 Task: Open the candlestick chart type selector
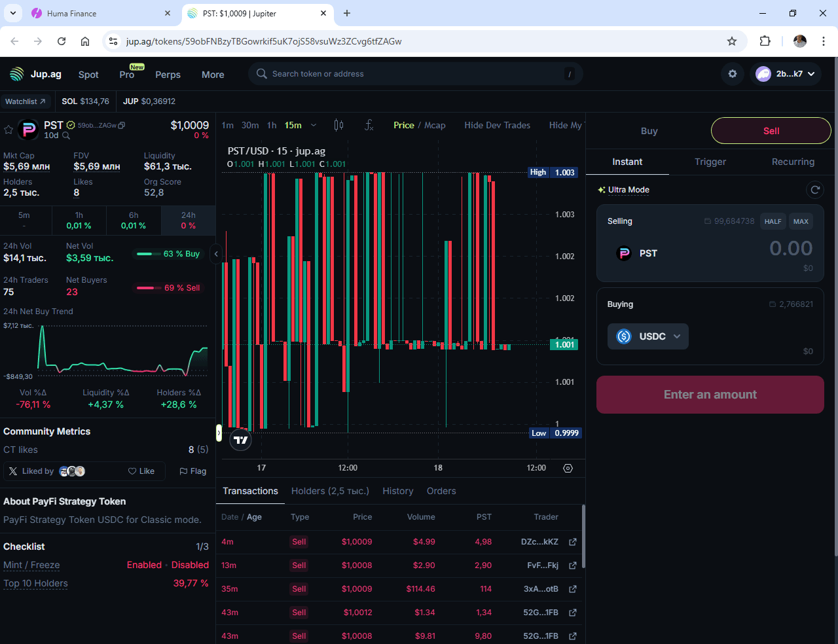[x=338, y=125]
